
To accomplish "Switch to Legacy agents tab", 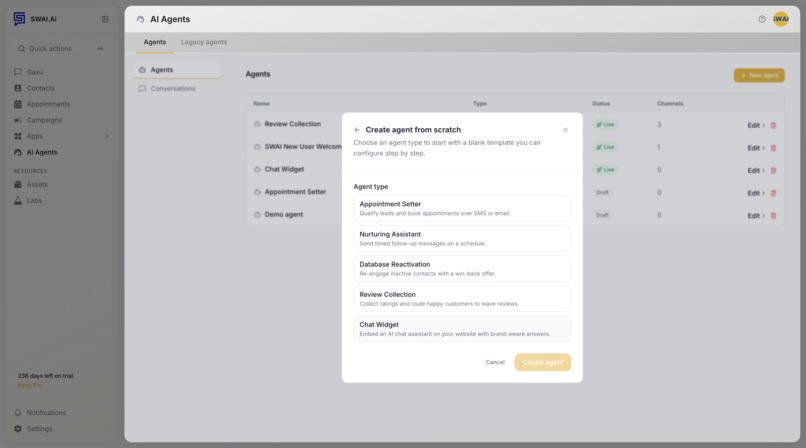I will pos(204,42).
